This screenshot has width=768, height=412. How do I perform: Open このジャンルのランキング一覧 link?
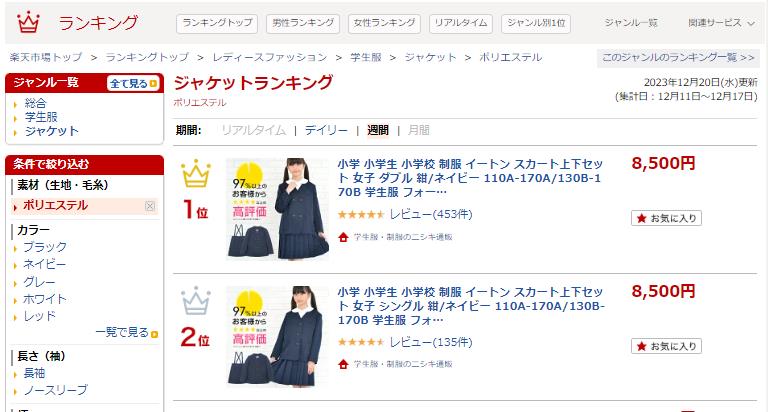(x=678, y=57)
